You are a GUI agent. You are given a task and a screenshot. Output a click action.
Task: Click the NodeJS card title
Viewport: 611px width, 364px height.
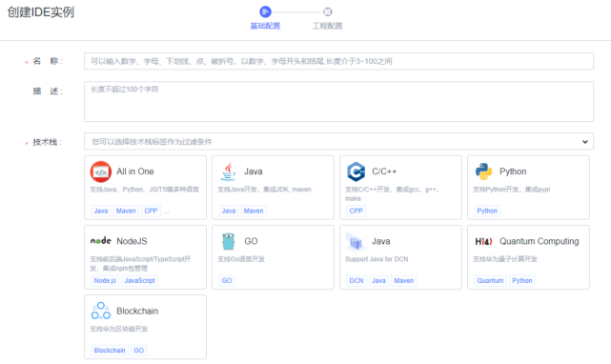pos(132,241)
